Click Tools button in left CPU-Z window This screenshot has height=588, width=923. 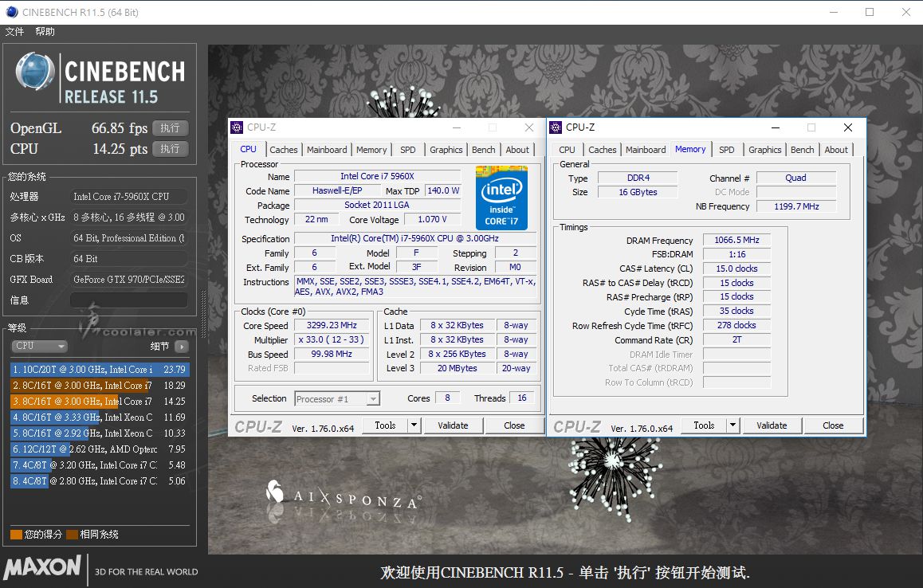385,425
